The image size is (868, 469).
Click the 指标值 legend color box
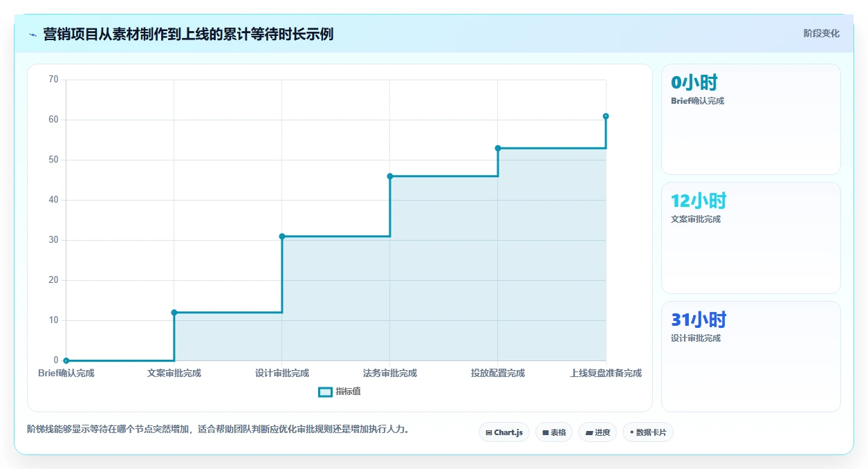pos(325,392)
